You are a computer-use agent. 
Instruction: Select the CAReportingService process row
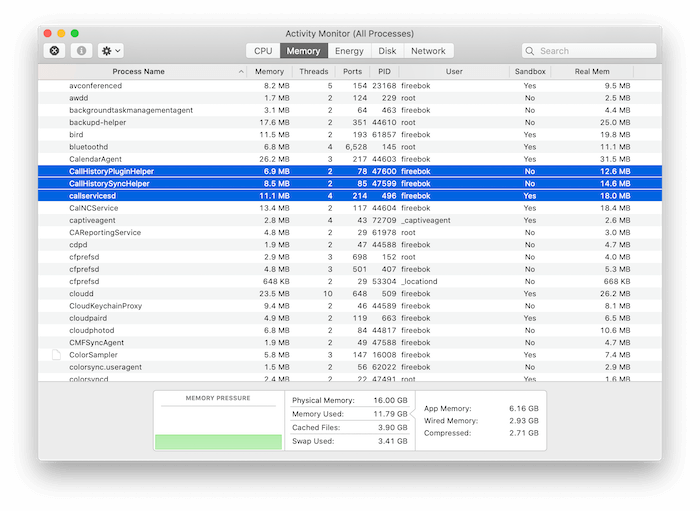click(350, 233)
